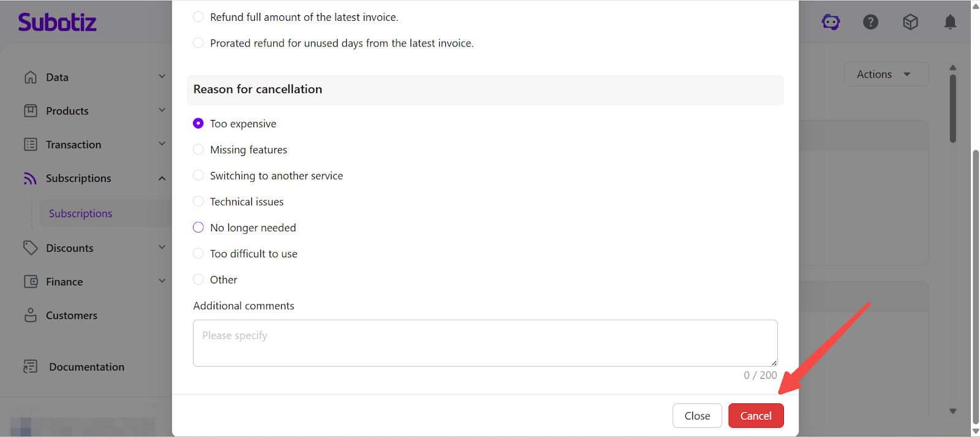
Task: Click the chatbot assistant icon in header
Action: (x=831, y=23)
